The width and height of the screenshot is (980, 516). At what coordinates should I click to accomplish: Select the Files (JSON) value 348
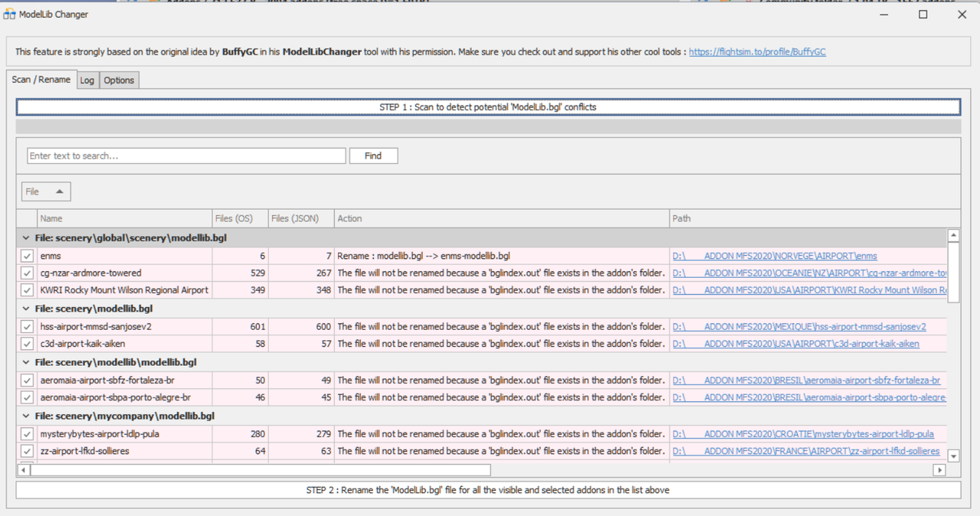coord(301,290)
